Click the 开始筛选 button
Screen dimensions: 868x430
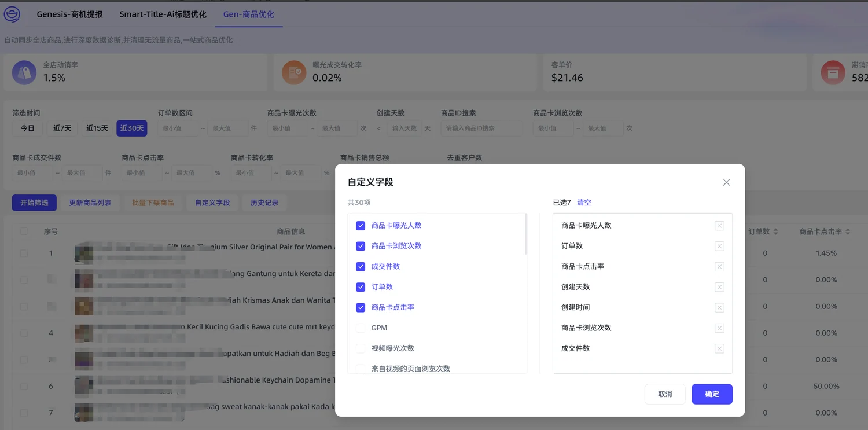(34, 203)
